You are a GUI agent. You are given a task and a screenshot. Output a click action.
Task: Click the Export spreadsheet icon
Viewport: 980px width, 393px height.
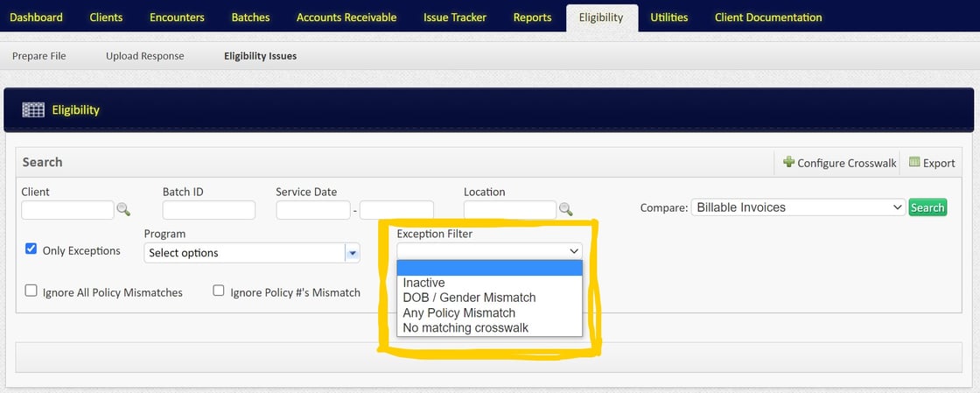(914, 162)
